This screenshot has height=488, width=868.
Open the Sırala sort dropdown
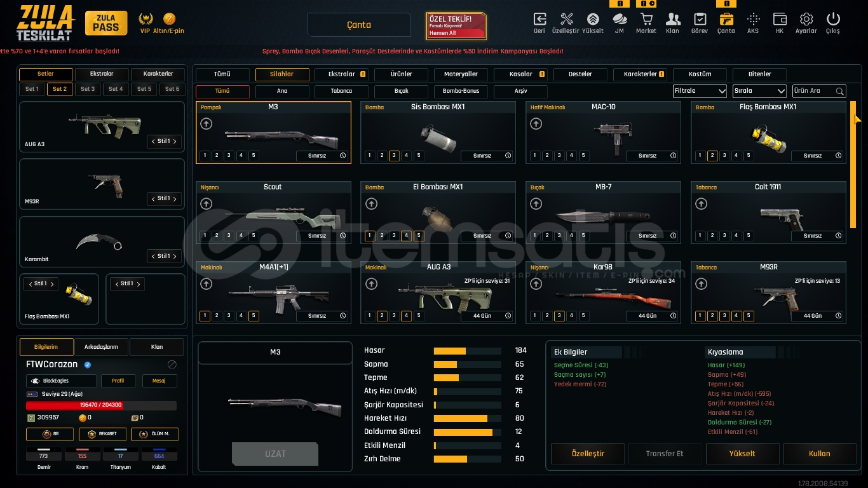[x=759, y=91]
